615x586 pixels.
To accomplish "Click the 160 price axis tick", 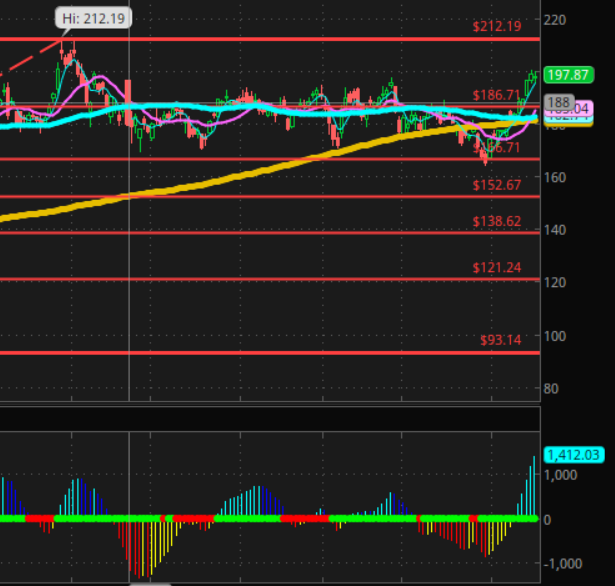I will pos(555,177).
